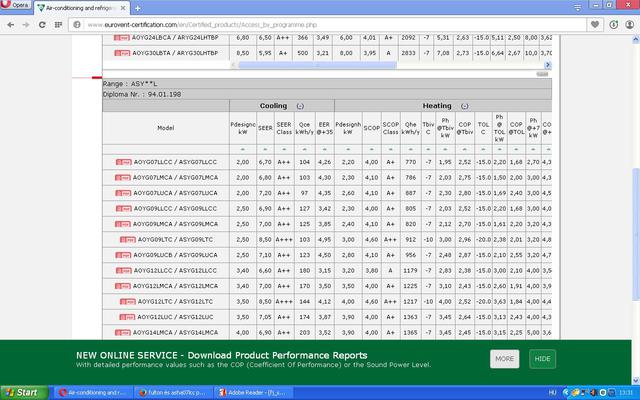Switch to the Air-conditioning and refrigeration tab
The height and width of the screenshot is (400, 640).
pos(81,8)
